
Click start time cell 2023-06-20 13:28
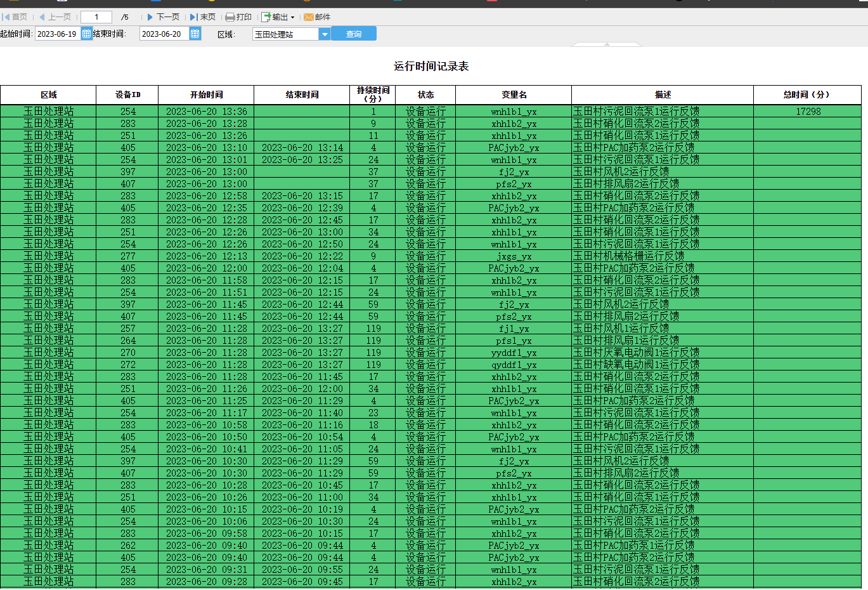point(207,124)
